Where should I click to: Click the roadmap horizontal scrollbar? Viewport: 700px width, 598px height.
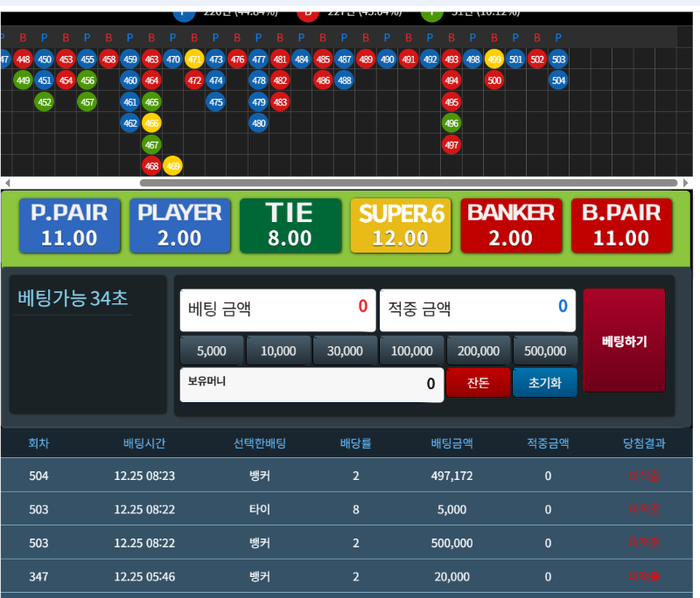409,183
